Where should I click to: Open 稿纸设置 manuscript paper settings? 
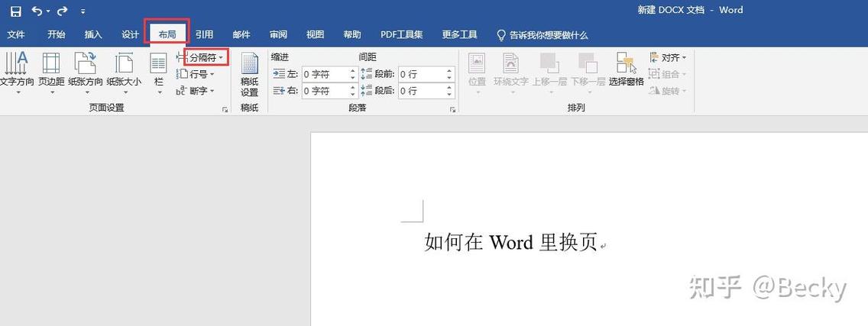pyautogui.click(x=250, y=75)
